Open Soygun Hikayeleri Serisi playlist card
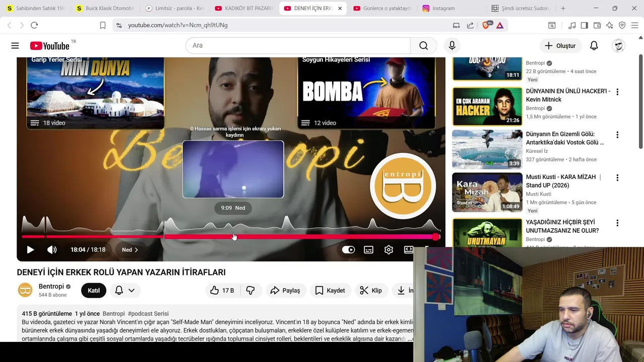The image size is (644, 362). tap(366, 93)
